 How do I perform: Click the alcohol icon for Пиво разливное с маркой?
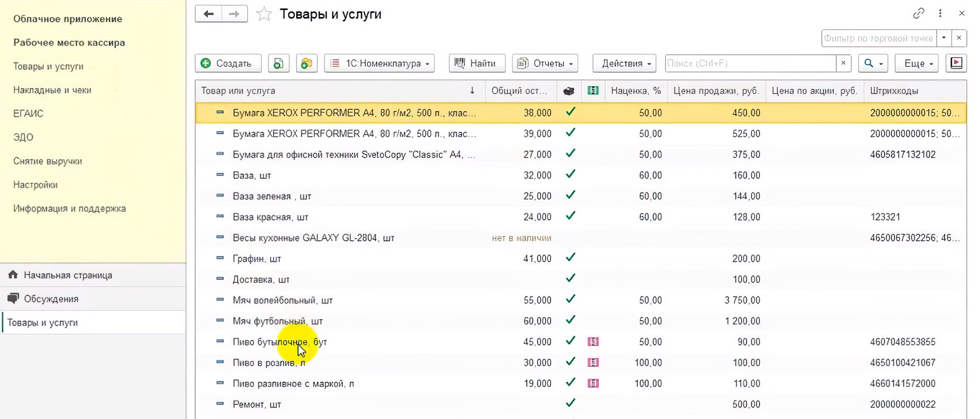coord(593,383)
